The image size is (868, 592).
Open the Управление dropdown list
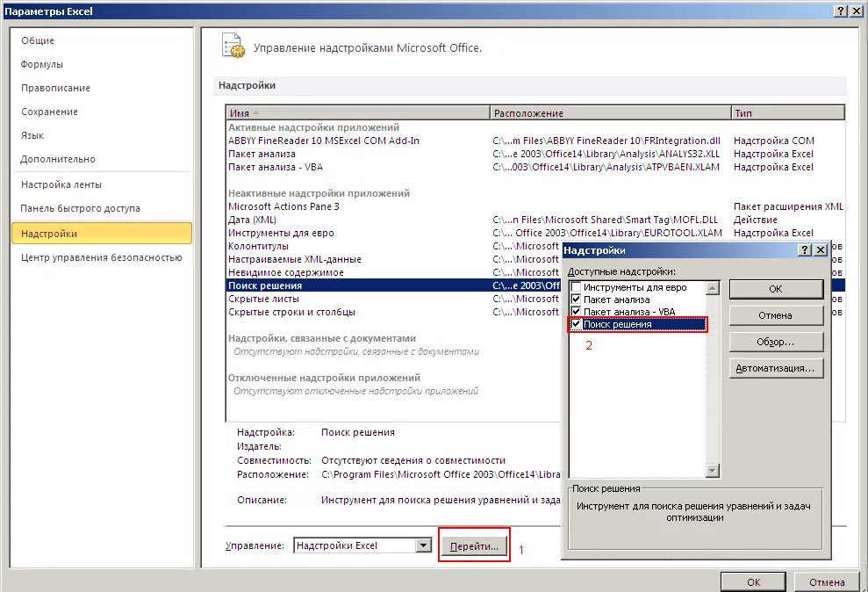point(424,545)
